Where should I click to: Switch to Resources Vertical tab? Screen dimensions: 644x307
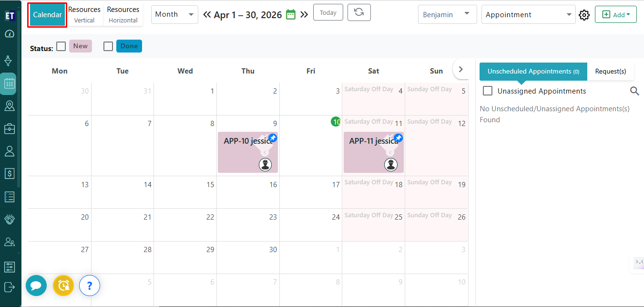coord(84,14)
